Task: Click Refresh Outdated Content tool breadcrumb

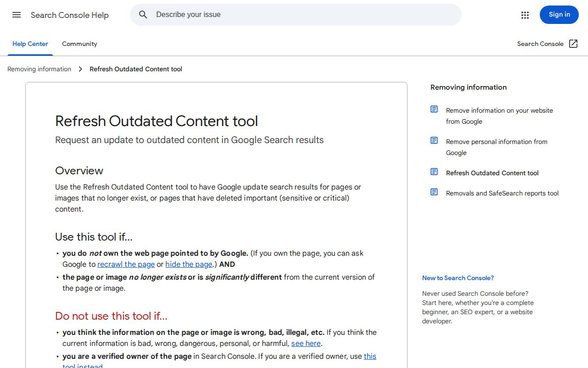Action: (x=136, y=69)
